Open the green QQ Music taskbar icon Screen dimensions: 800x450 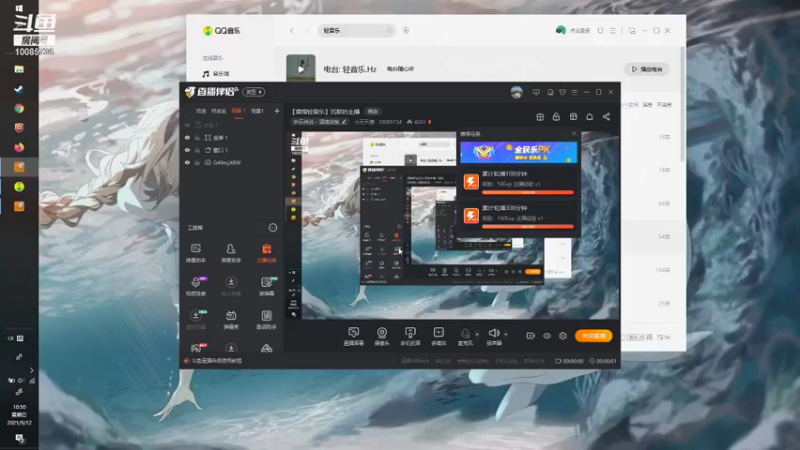click(x=19, y=187)
